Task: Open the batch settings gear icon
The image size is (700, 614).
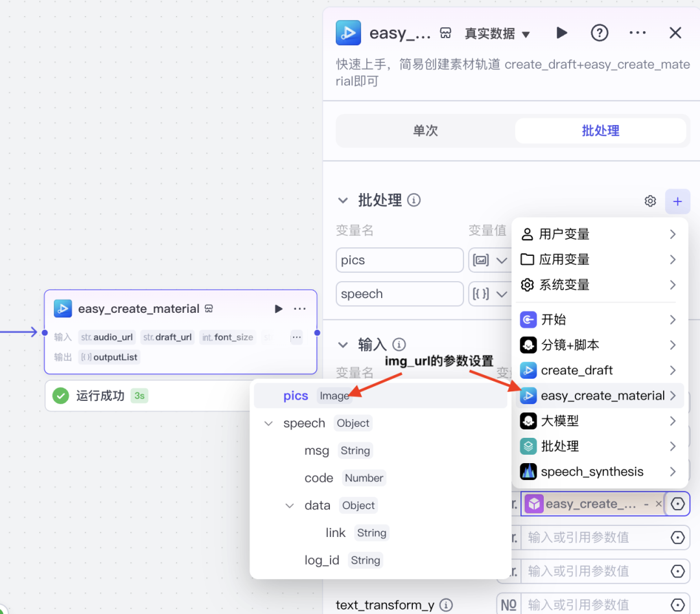Action: click(650, 201)
